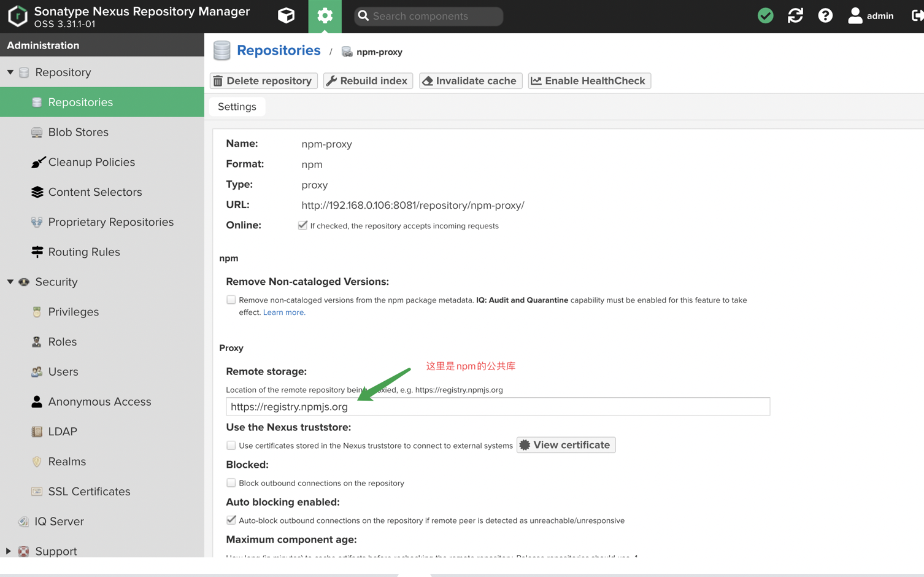Toggle Auto-block outbound connections checkbox
The image size is (924, 577).
click(231, 520)
